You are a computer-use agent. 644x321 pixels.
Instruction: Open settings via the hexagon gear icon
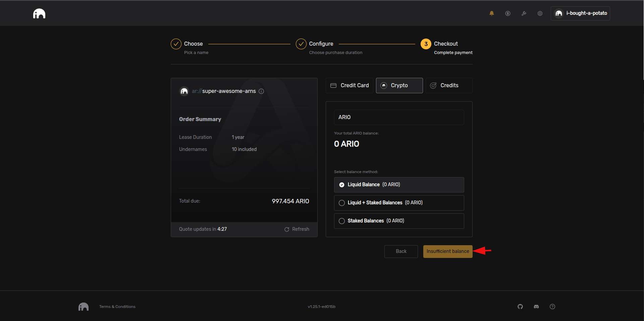[540, 13]
